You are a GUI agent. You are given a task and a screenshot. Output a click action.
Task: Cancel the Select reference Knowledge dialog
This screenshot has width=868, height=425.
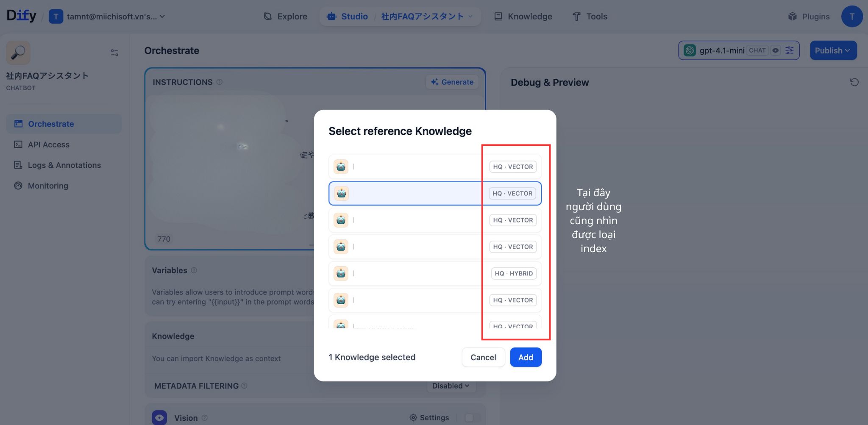click(483, 357)
